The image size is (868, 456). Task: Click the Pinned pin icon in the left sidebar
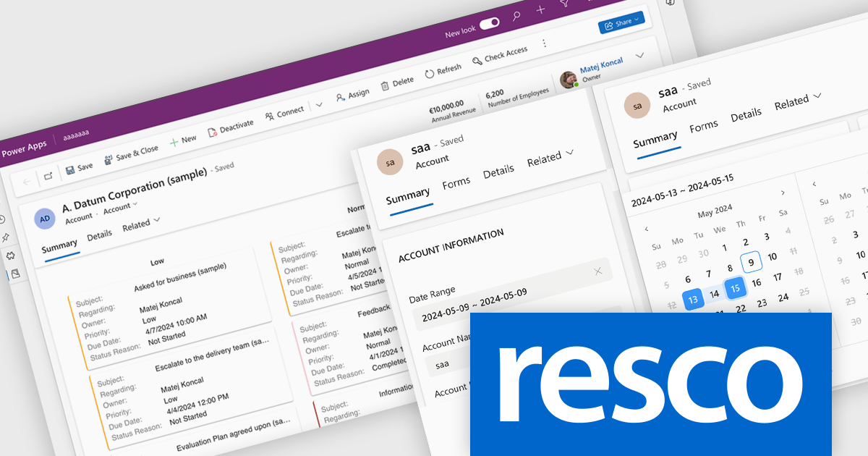(5, 237)
